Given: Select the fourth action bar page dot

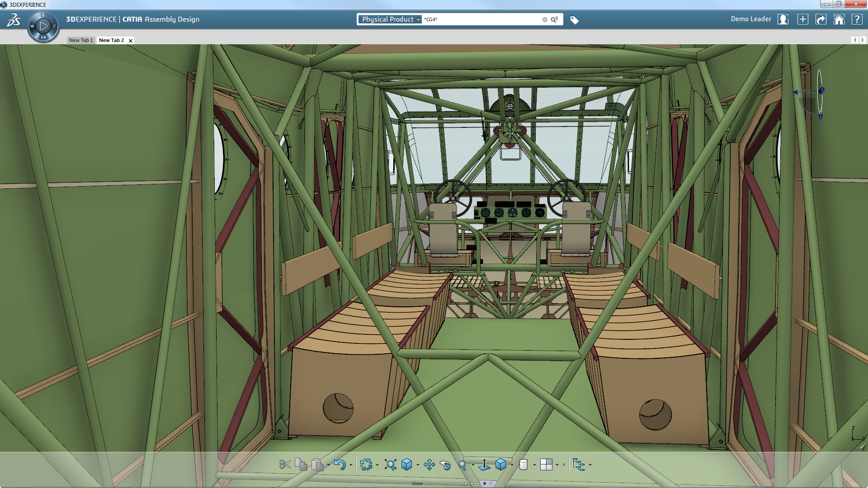Looking at the screenshot, I should point(485,483).
